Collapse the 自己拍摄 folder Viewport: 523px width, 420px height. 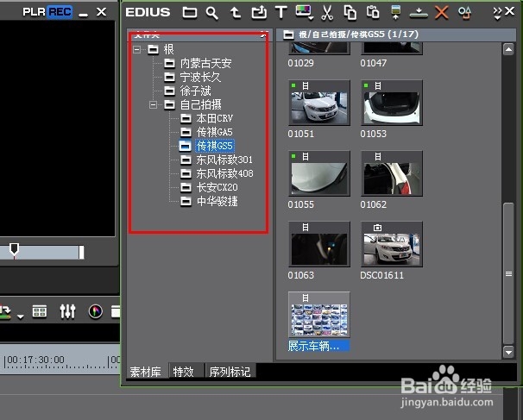point(153,105)
